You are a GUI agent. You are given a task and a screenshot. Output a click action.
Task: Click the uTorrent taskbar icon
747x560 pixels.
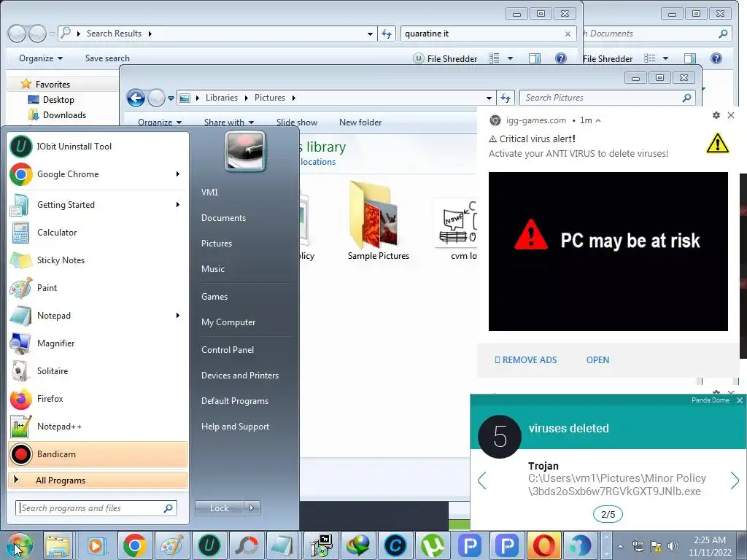coord(432,545)
